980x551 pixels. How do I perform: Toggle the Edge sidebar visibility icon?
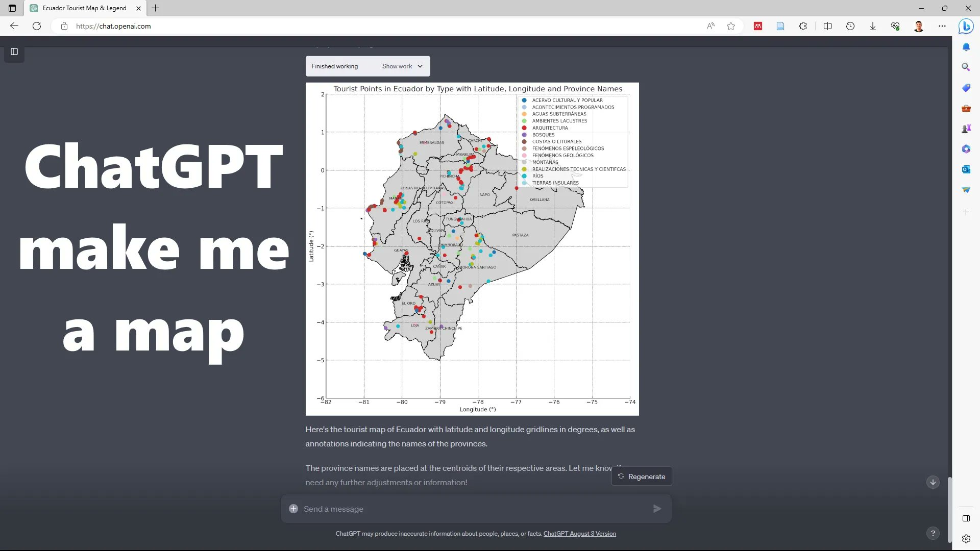click(x=966, y=518)
